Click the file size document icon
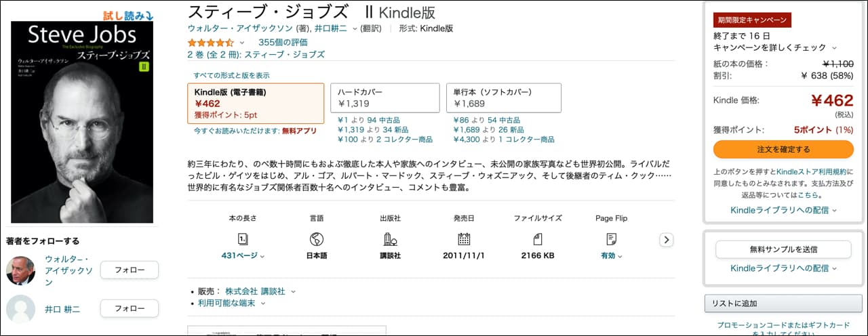Screen dimensions: 868x336 tap(538, 238)
